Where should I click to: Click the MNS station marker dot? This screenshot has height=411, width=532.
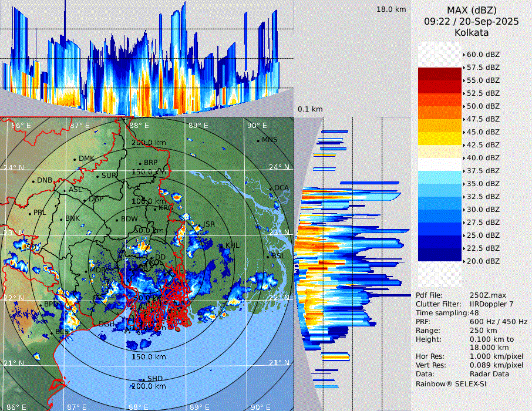pos(258,140)
